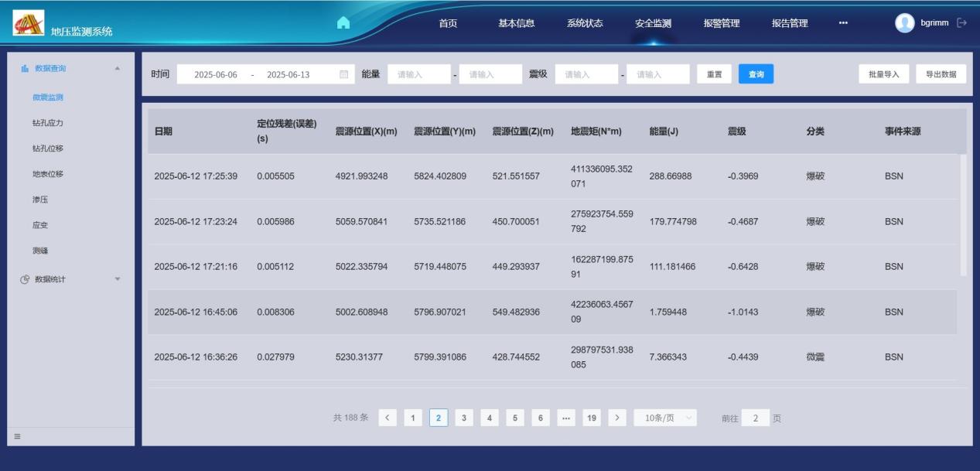Click the calendar icon in date range

tap(344, 74)
